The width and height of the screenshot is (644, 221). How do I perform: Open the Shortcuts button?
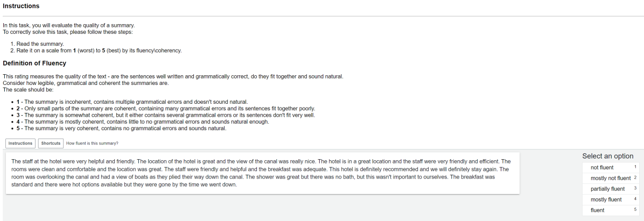pyautogui.click(x=51, y=143)
